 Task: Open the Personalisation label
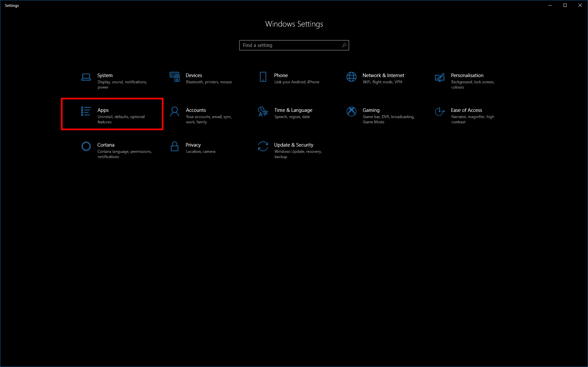467,75
